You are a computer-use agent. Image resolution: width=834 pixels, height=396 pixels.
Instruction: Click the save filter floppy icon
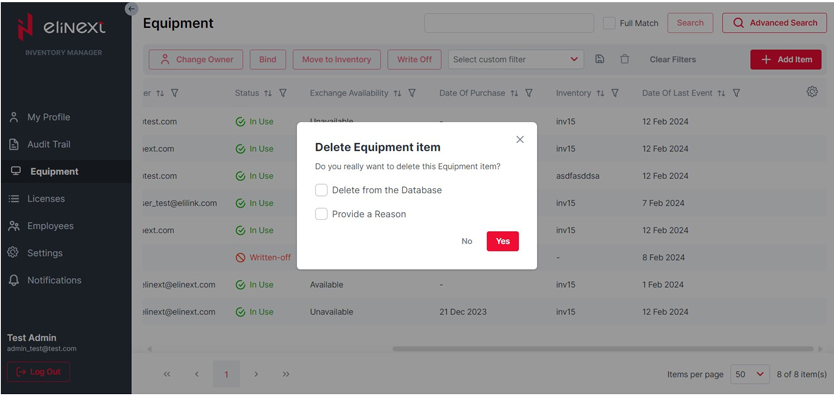(599, 60)
